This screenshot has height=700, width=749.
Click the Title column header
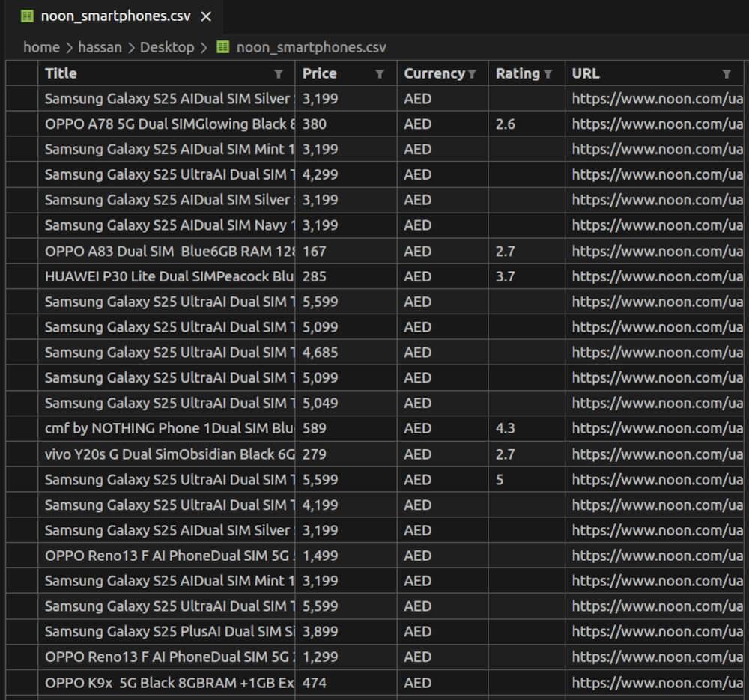(x=60, y=73)
